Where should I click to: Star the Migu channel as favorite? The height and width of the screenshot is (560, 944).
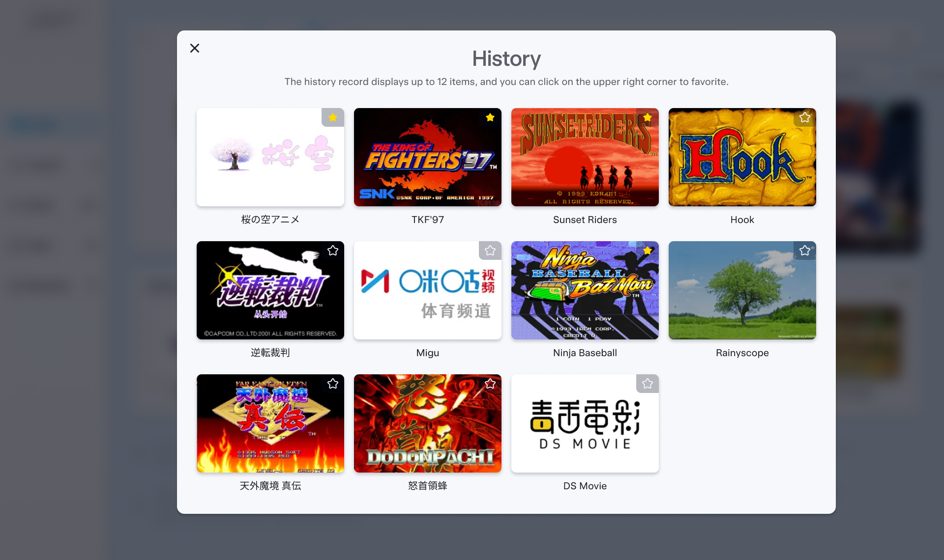click(490, 251)
